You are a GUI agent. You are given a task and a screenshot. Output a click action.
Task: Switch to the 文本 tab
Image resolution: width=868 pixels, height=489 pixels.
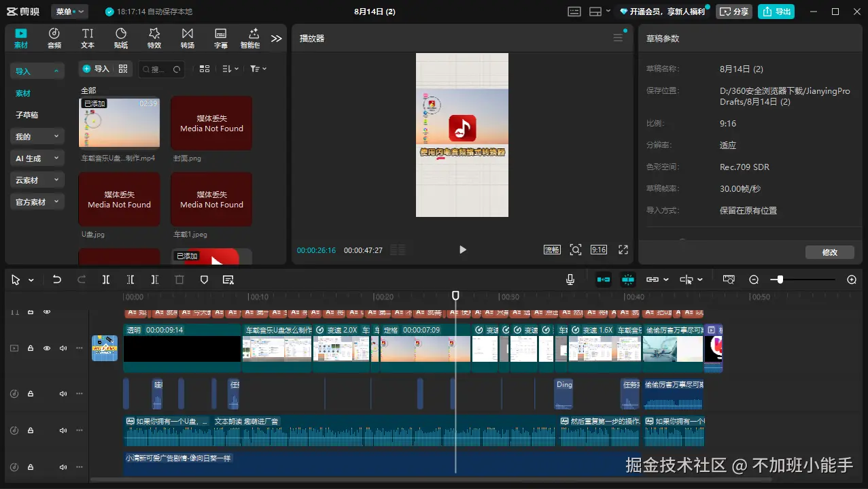(x=88, y=38)
